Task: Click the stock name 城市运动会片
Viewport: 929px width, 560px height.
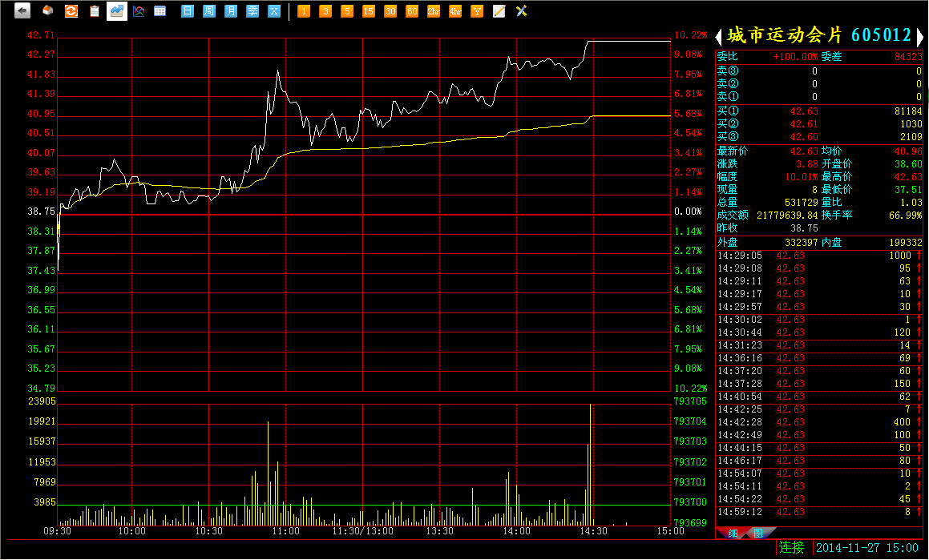Action: [785, 35]
